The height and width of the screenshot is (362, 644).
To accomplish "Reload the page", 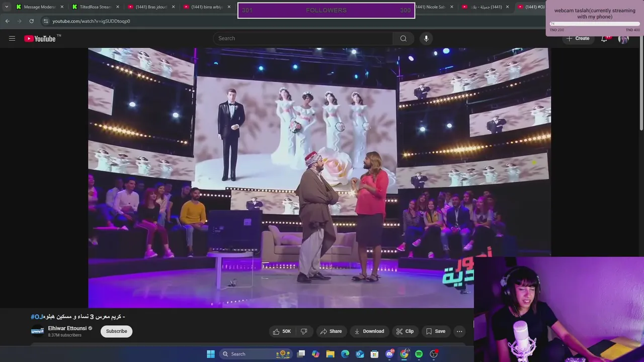I will [x=31, y=21].
